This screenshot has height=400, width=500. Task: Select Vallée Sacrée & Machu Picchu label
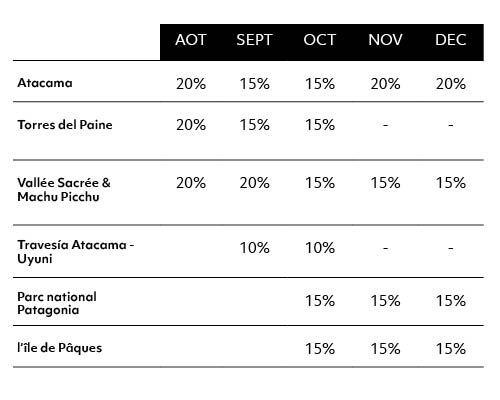pyautogui.click(x=64, y=190)
